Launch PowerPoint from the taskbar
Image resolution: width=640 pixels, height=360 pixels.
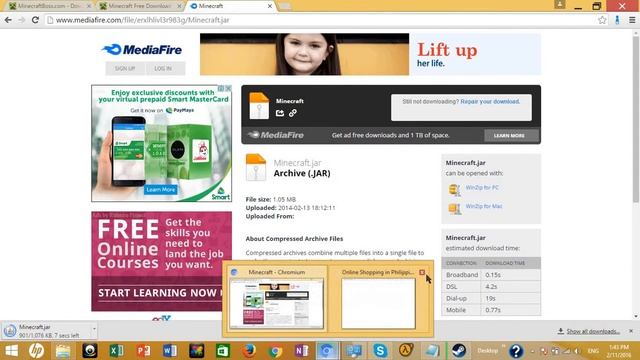click(143, 351)
